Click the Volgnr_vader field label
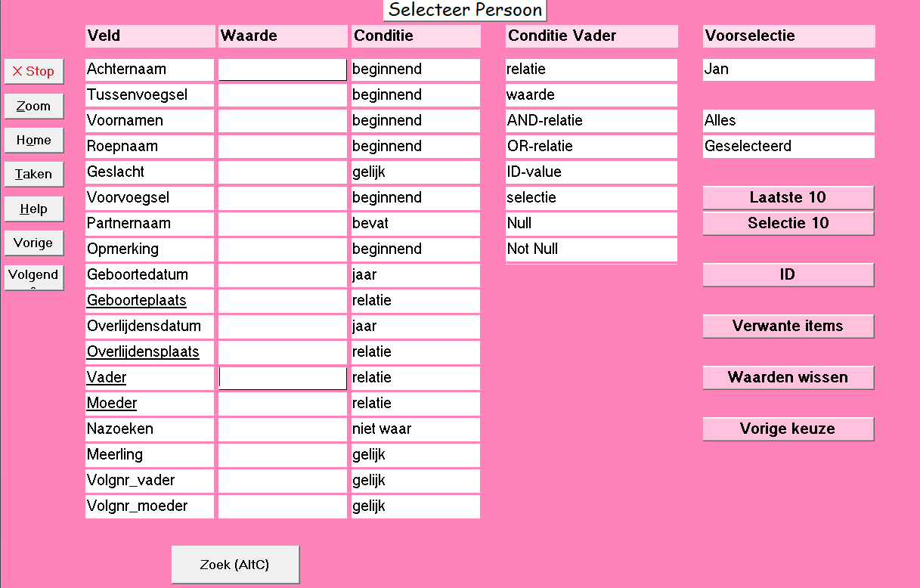Image resolution: width=920 pixels, height=588 pixels. (150, 481)
